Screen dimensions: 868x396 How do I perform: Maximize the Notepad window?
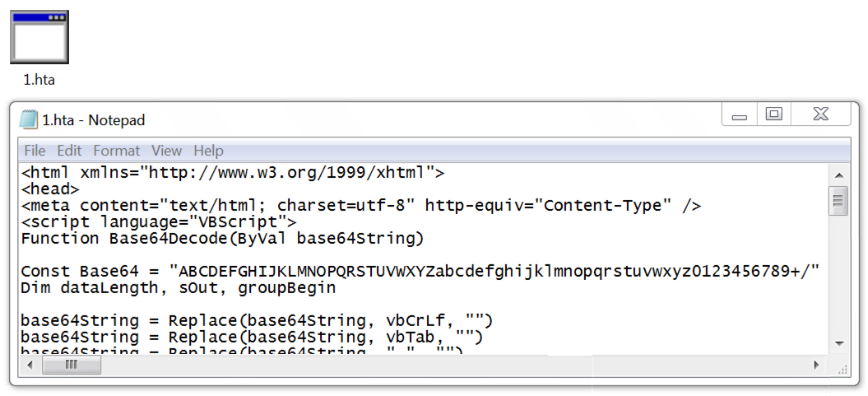pyautogui.click(x=774, y=114)
